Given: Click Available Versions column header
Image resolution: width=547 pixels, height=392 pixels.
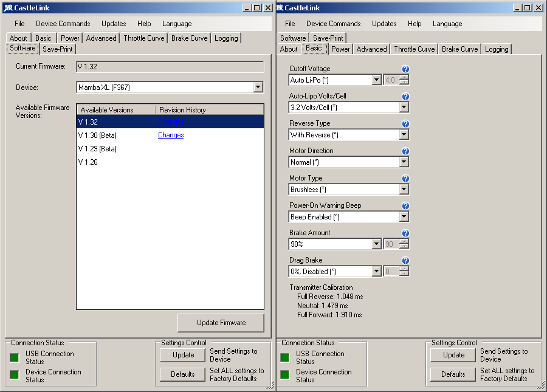Looking at the screenshot, I should coord(116,110).
